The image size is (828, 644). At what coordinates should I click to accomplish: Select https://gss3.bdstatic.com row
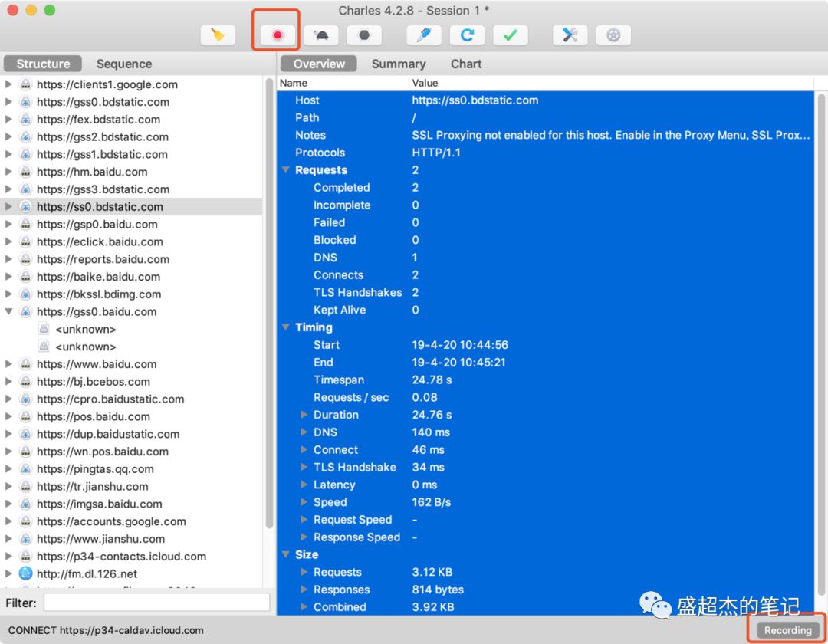[x=132, y=189]
